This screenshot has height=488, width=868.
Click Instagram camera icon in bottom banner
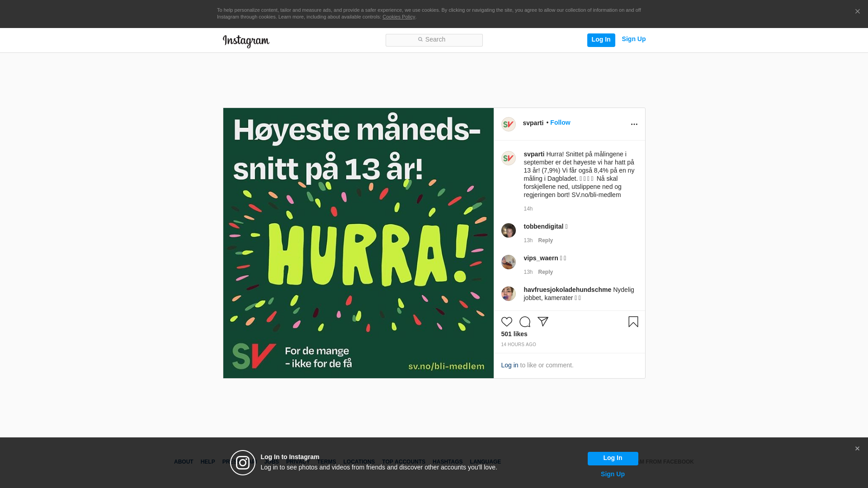tap(243, 463)
